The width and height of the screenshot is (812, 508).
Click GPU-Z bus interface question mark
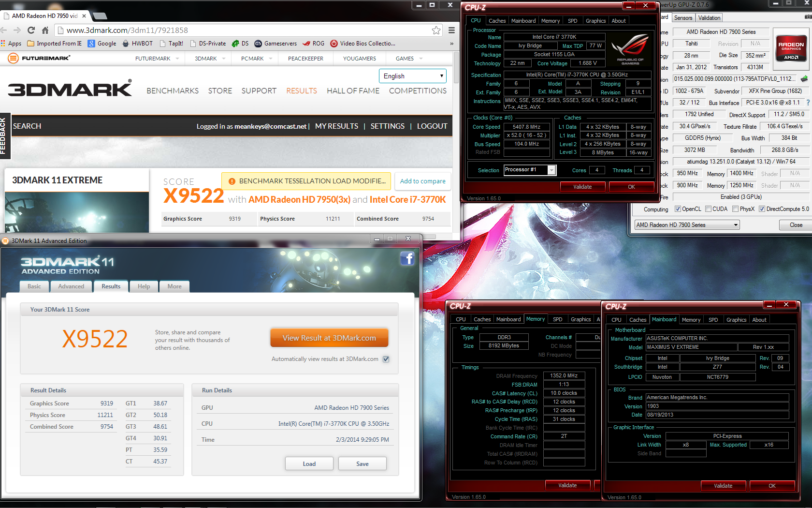(x=808, y=103)
